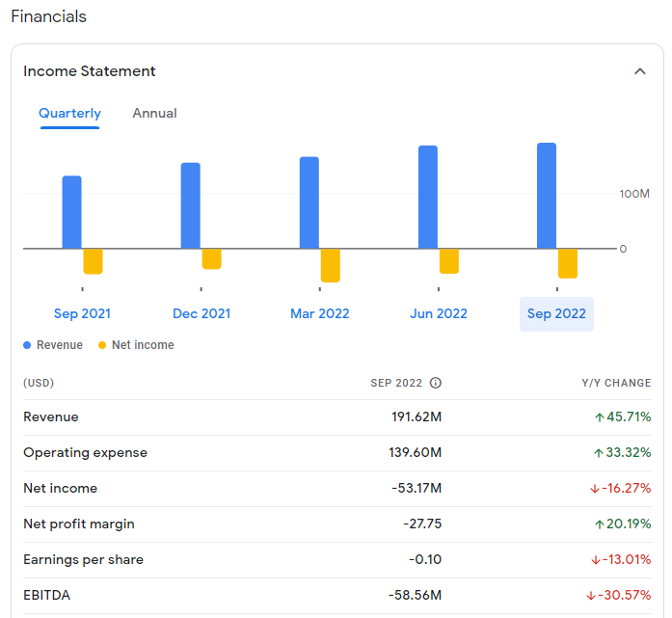Click the Operating expense row label

(85, 452)
